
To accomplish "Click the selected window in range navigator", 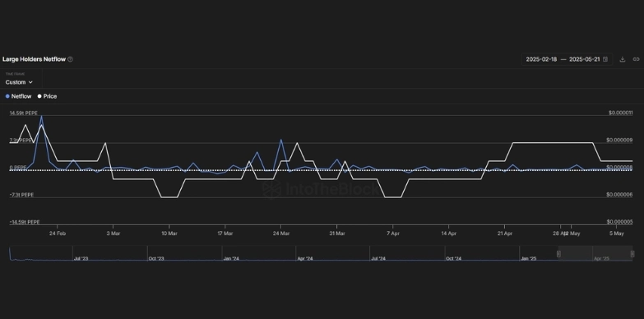I will [x=595, y=253].
